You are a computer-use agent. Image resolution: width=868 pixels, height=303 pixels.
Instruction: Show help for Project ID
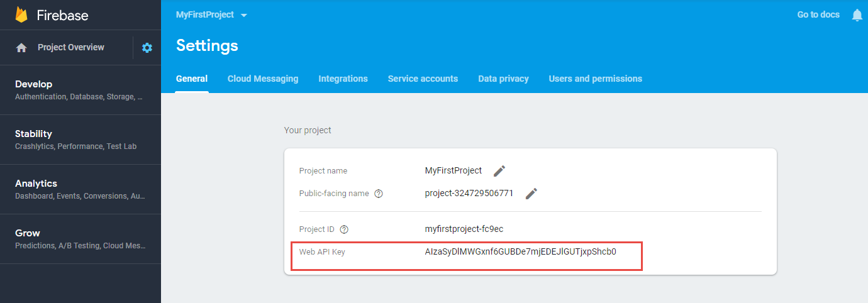[x=344, y=229]
